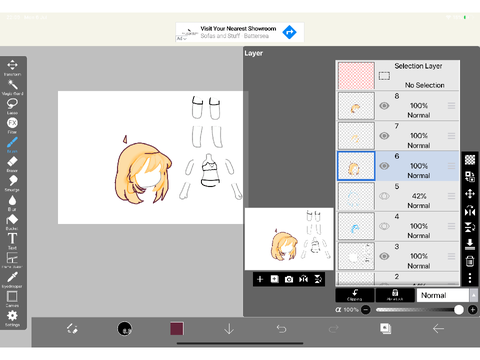Delete layer with trash icon
The width and height of the screenshot is (480, 360).
pyautogui.click(x=470, y=261)
